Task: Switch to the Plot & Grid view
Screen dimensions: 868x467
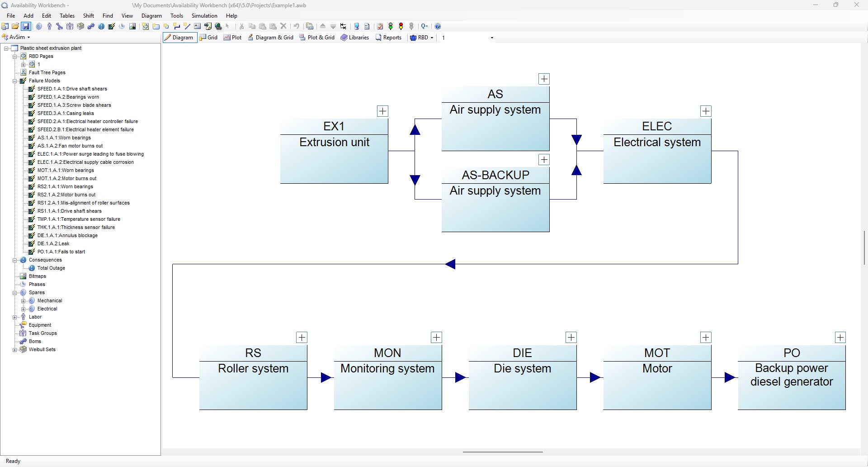Action: tap(317, 38)
